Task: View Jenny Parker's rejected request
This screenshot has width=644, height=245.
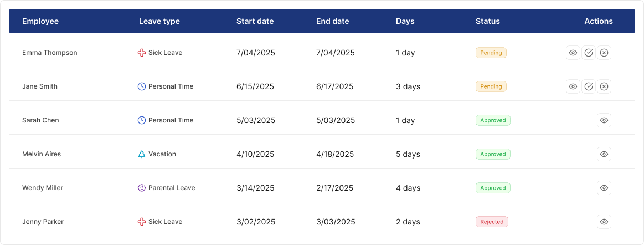Action: coord(604,222)
